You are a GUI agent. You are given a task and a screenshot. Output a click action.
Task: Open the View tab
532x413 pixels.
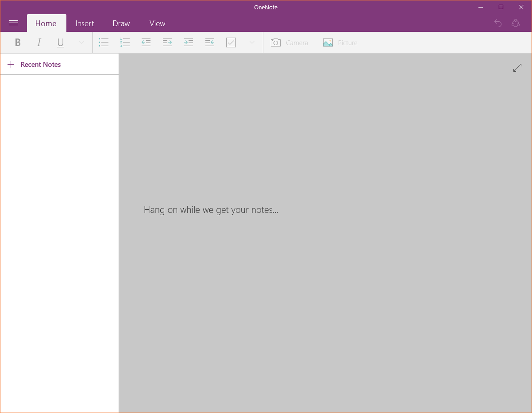coord(157,23)
